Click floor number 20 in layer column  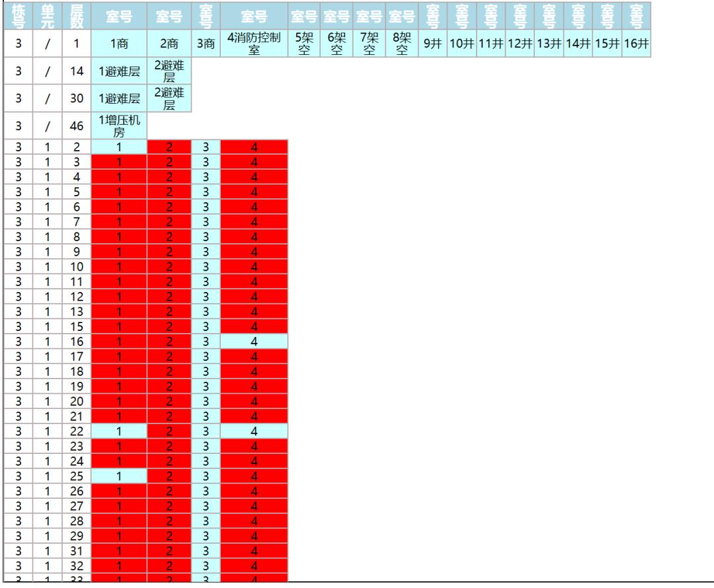click(x=77, y=402)
